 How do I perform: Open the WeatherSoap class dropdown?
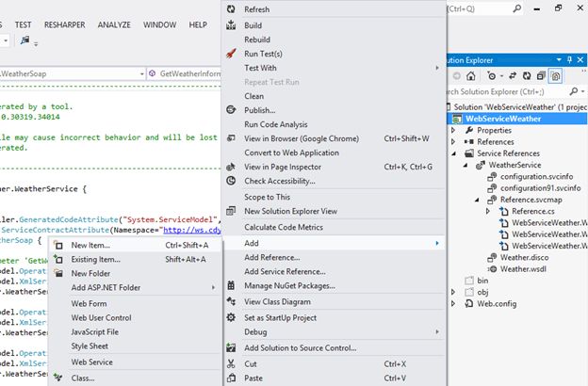[x=141, y=73]
